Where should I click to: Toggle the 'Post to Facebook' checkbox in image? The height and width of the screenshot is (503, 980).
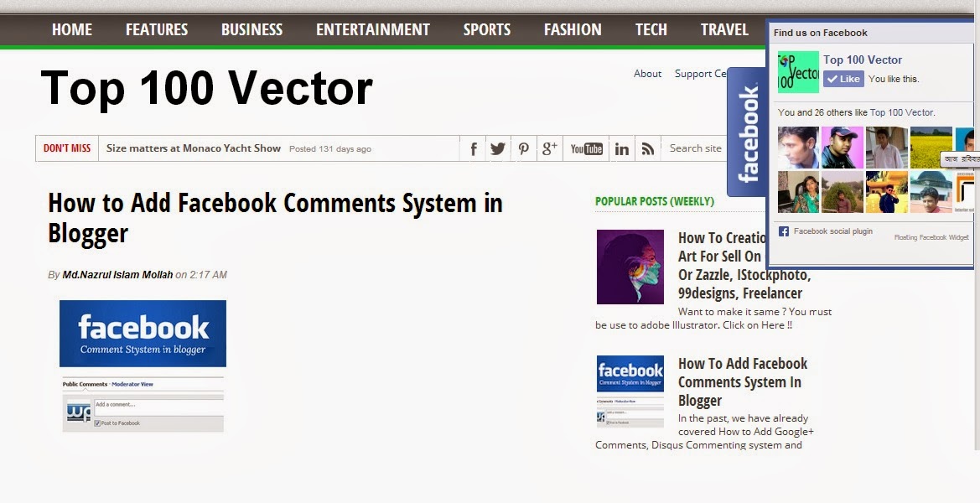(x=97, y=423)
